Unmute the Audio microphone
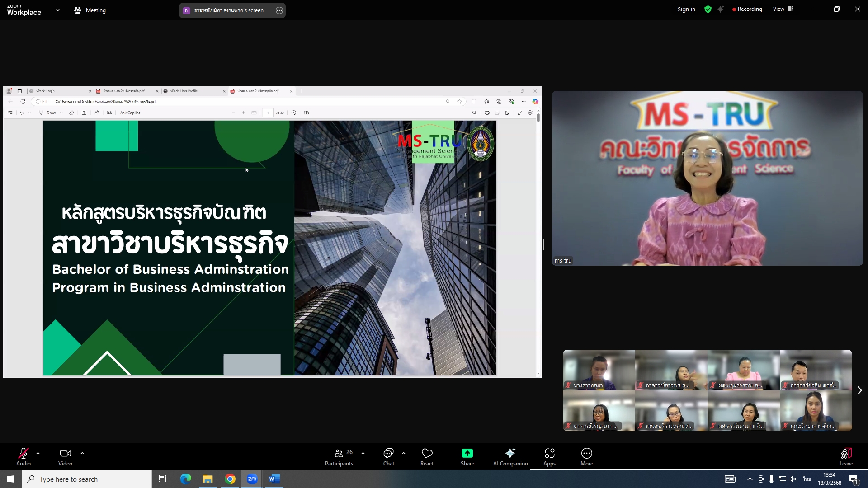Image resolution: width=868 pixels, height=488 pixels. click(x=24, y=456)
